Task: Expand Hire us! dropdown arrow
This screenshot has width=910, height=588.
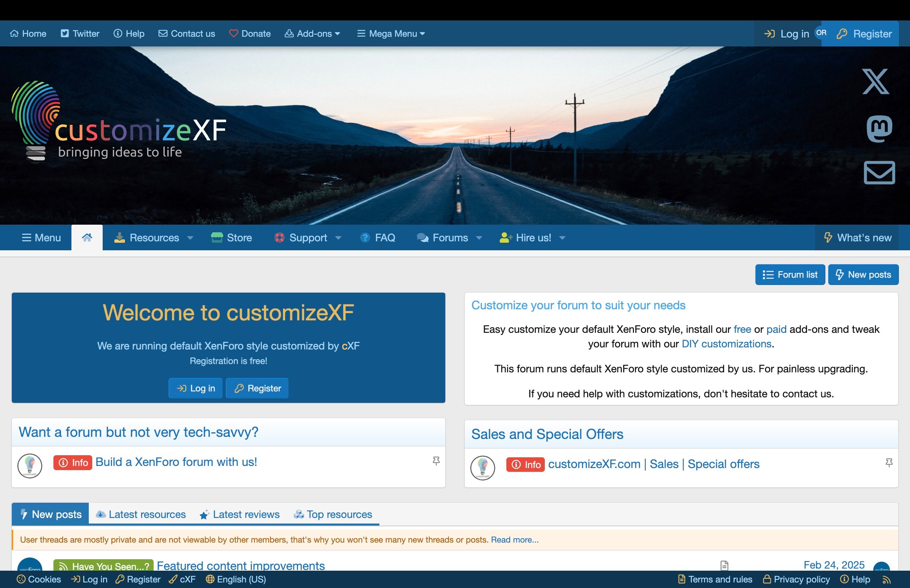Action: (x=562, y=238)
